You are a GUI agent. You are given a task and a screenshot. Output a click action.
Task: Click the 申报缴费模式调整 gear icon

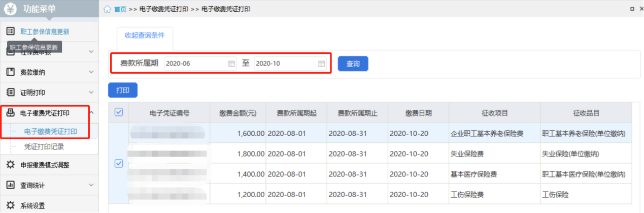pos(10,165)
